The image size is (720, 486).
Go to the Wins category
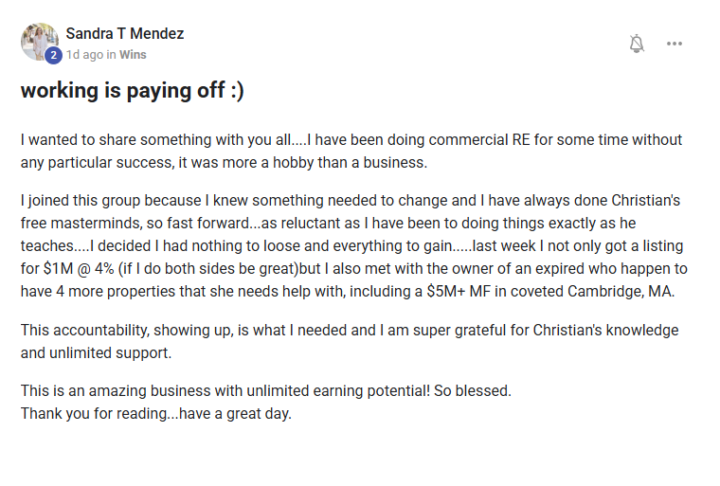[x=133, y=55]
